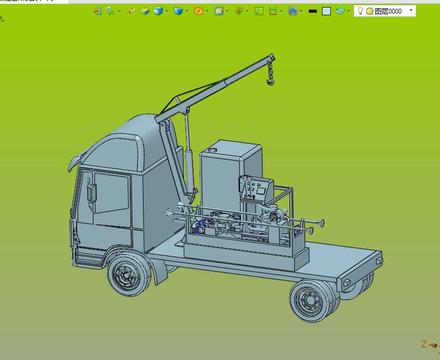Select the orange circular render icon
440x360 pixels.
pyautogui.click(x=199, y=11)
